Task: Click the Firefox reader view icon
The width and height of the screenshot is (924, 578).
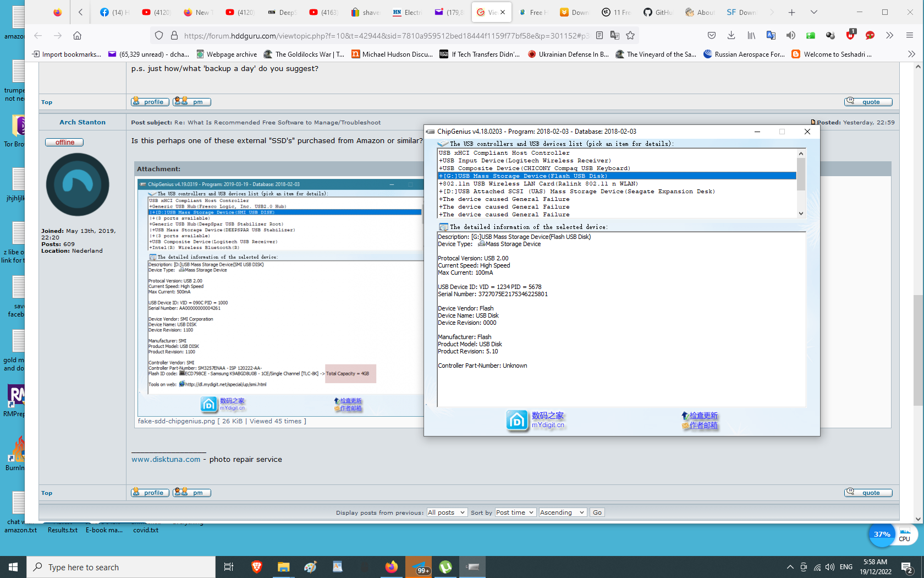Action: (x=599, y=36)
